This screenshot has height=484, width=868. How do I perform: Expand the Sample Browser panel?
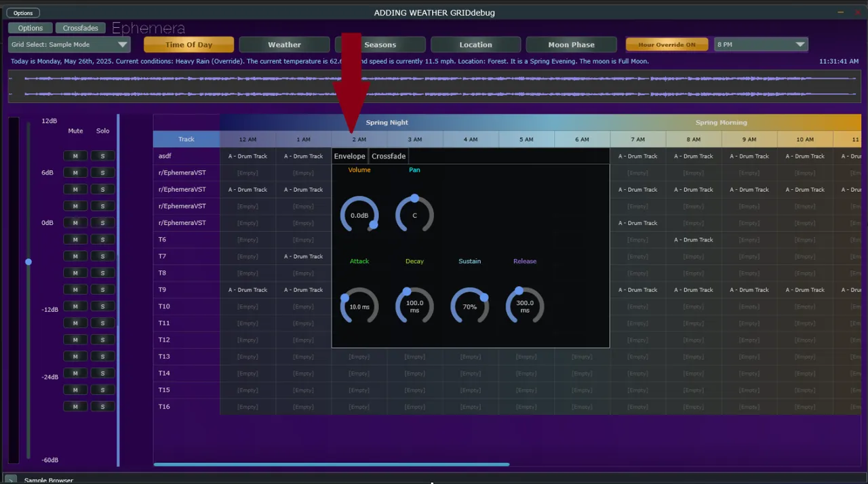(10, 479)
